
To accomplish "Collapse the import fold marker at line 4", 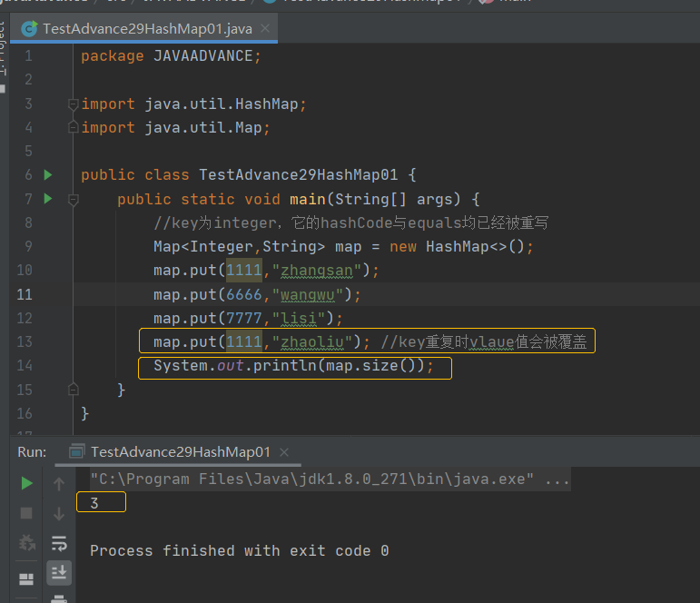I will coord(74,127).
